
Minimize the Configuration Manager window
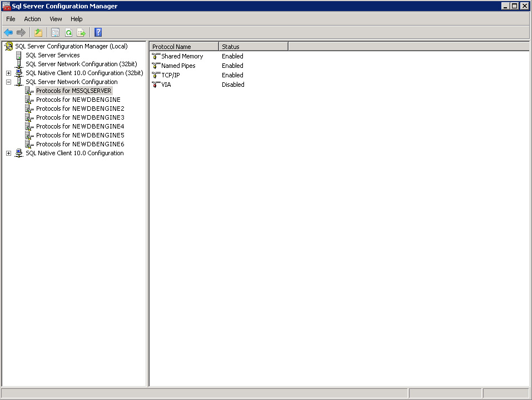pyautogui.click(x=505, y=6)
